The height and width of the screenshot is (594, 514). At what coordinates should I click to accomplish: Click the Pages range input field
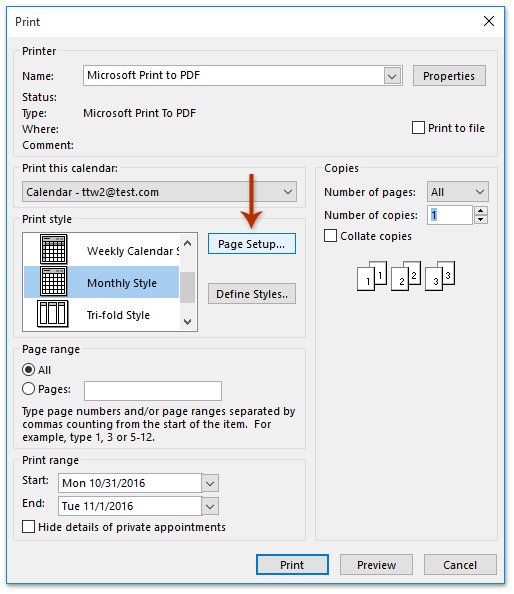(153, 391)
